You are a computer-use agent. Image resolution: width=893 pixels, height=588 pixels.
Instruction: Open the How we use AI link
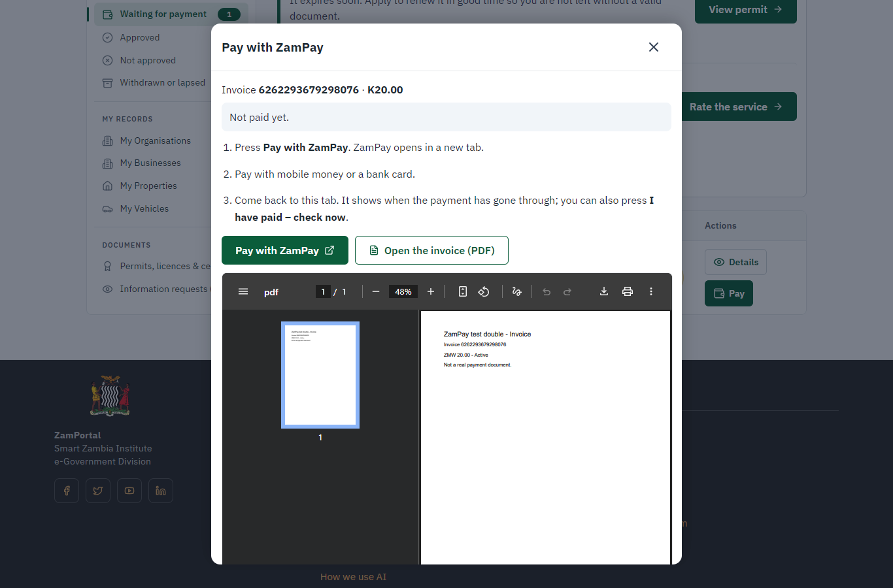pyautogui.click(x=353, y=577)
